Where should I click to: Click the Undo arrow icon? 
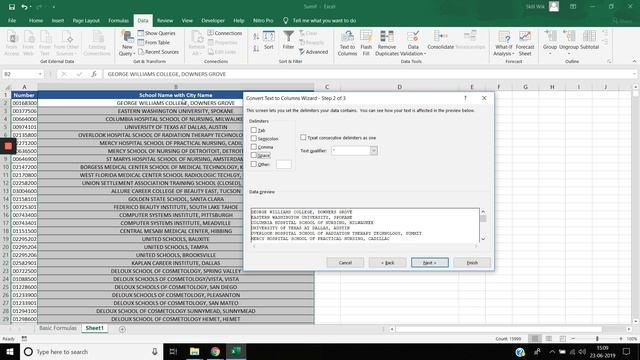pos(24,7)
